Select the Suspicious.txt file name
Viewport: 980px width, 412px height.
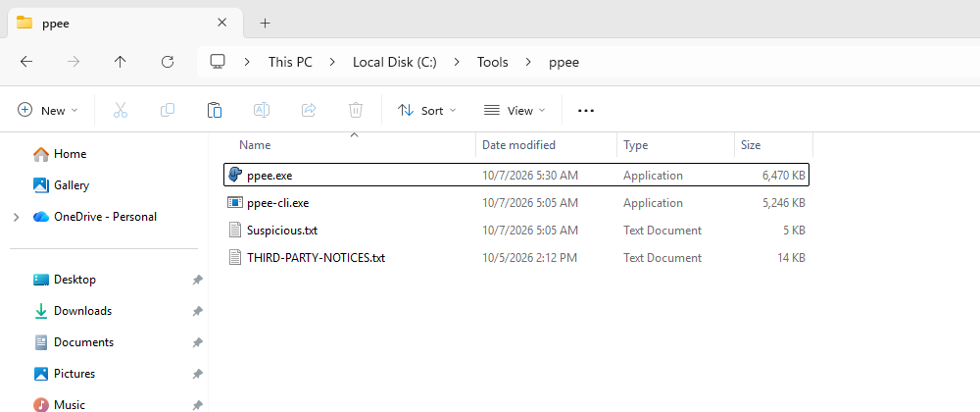pyautogui.click(x=282, y=231)
